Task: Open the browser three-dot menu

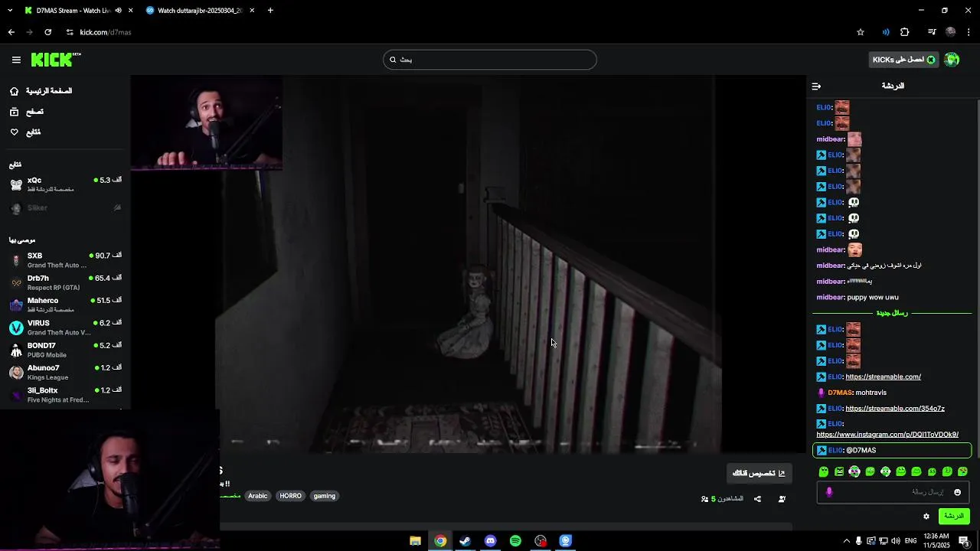Action: click(x=969, y=32)
